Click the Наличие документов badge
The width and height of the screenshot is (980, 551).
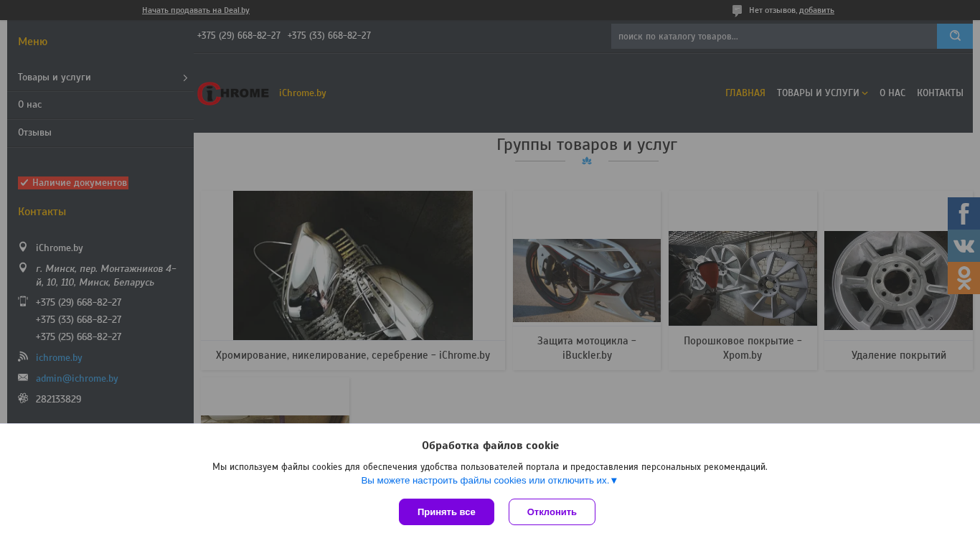73,183
